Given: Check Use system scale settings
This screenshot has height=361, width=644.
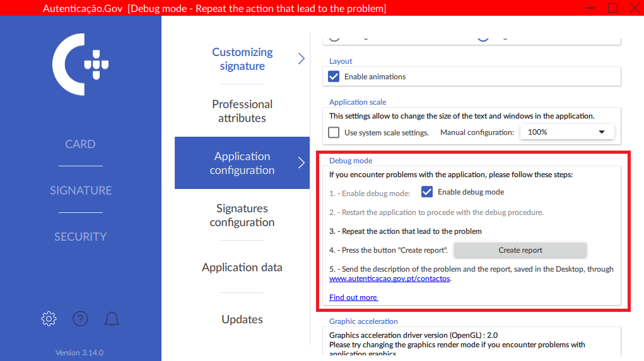Looking at the screenshot, I should click(x=334, y=132).
